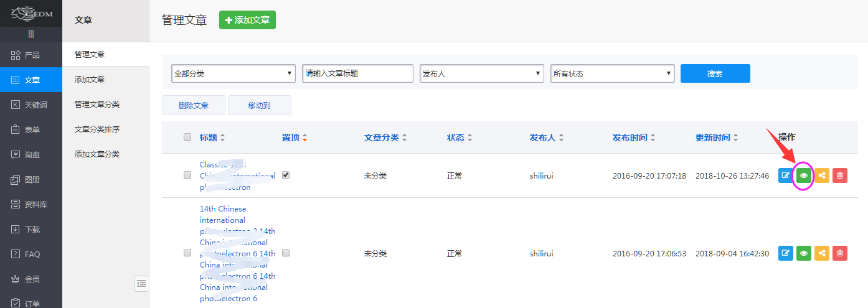The height and width of the screenshot is (308, 868).
Task: Click the 移动到 button
Action: pyautogui.click(x=260, y=106)
